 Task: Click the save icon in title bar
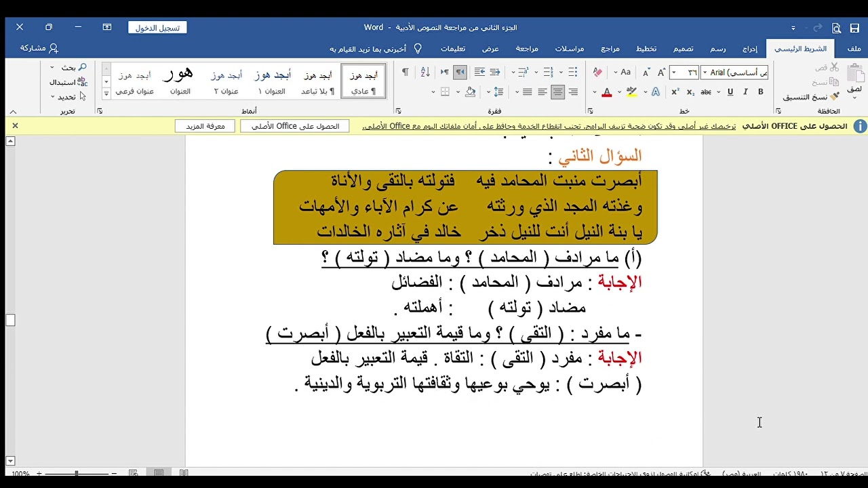pyautogui.click(x=854, y=28)
